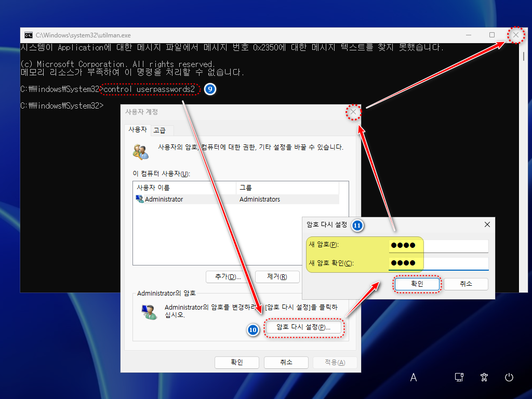Close the 암호 다시 설정 dialog
This screenshot has height=399, width=532.
[x=487, y=224]
